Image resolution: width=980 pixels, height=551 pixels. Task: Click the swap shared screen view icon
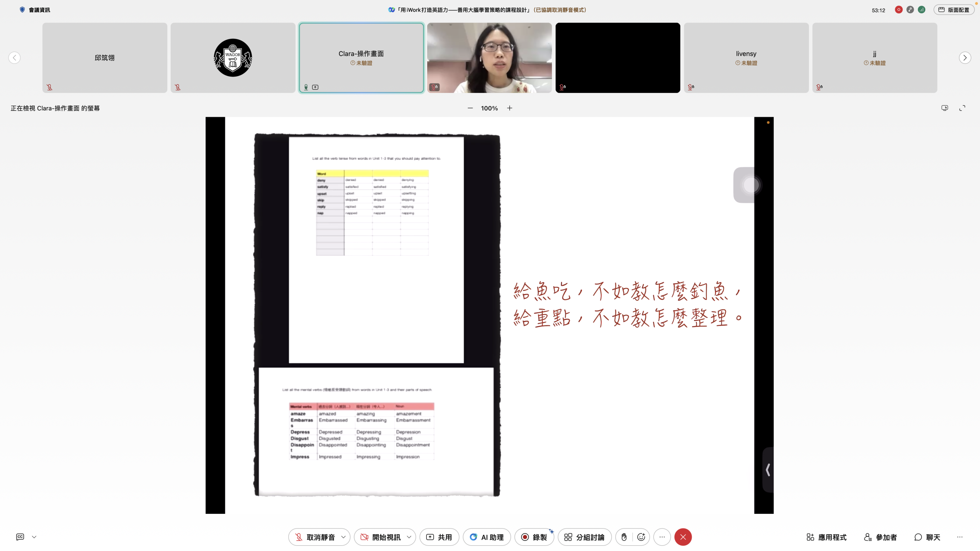[x=944, y=108]
